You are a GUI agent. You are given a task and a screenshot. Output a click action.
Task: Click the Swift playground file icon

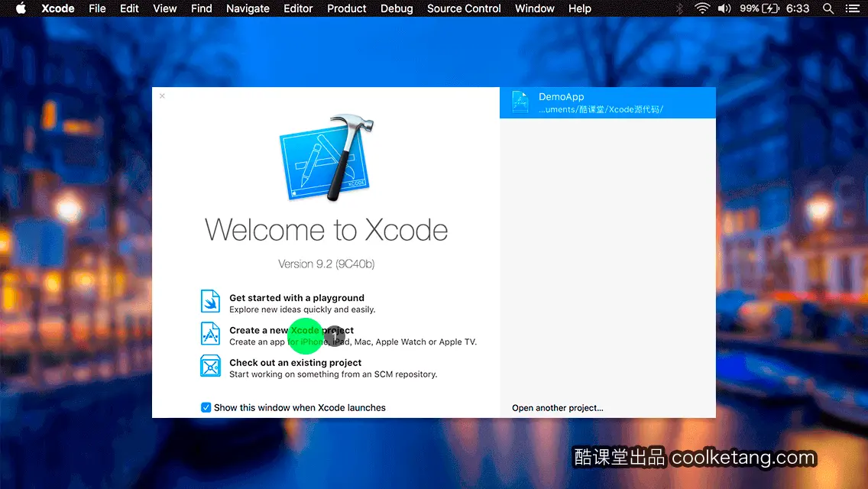point(210,301)
